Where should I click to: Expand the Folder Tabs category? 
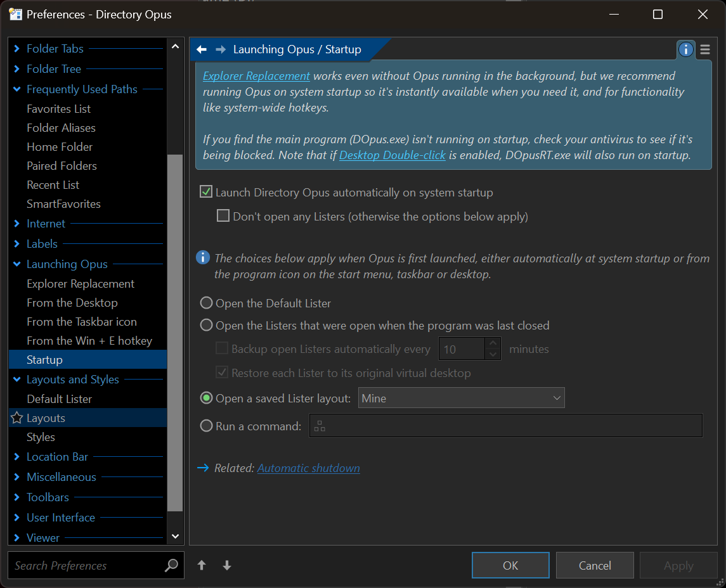(17, 49)
